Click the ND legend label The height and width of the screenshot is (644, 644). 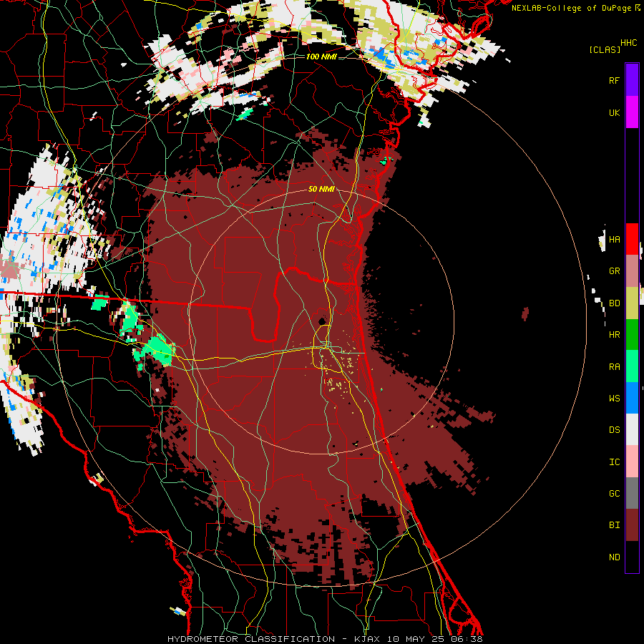614,557
